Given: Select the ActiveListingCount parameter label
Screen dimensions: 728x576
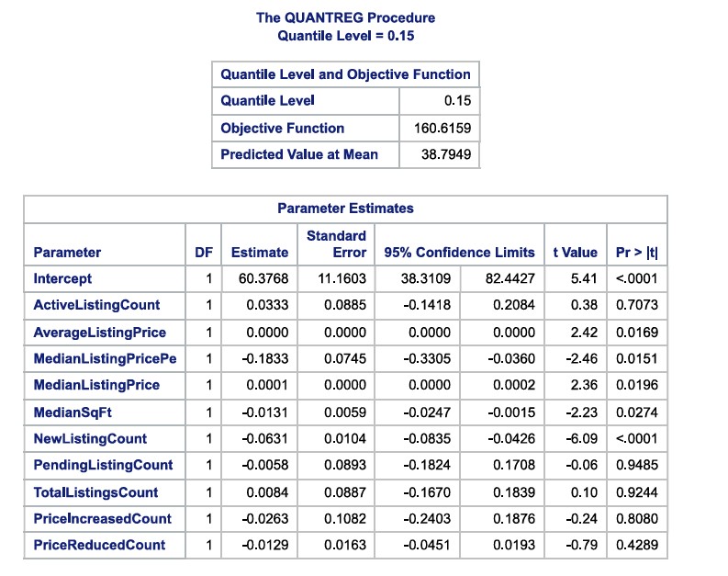Looking at the screenshot, I should point(96,305).
